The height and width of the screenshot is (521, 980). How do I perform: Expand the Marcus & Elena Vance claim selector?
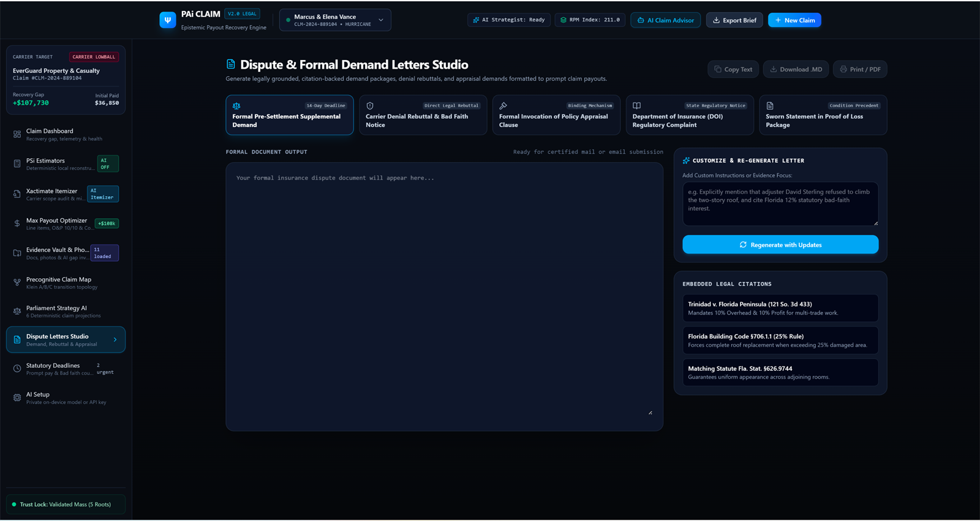(335, 20)
